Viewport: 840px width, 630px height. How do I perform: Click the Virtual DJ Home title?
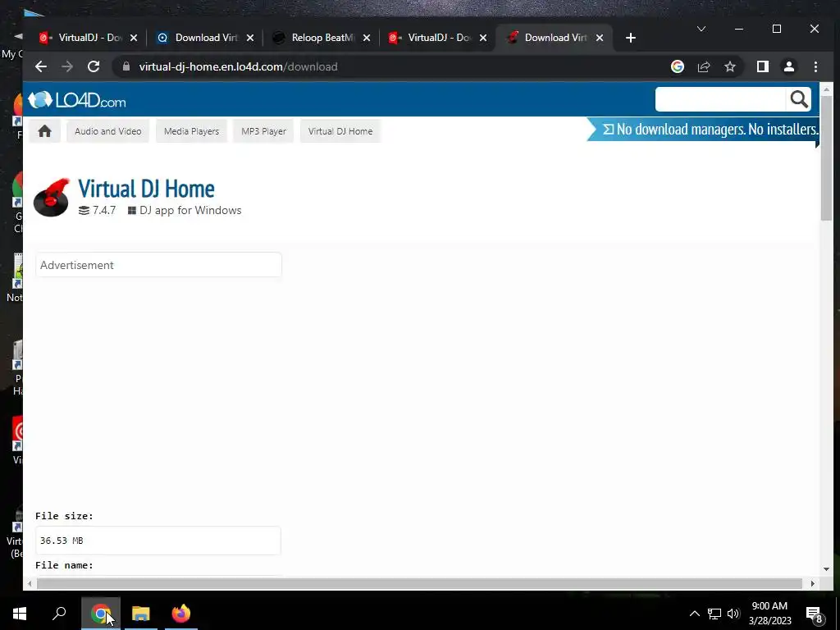(x=146, y=189)
